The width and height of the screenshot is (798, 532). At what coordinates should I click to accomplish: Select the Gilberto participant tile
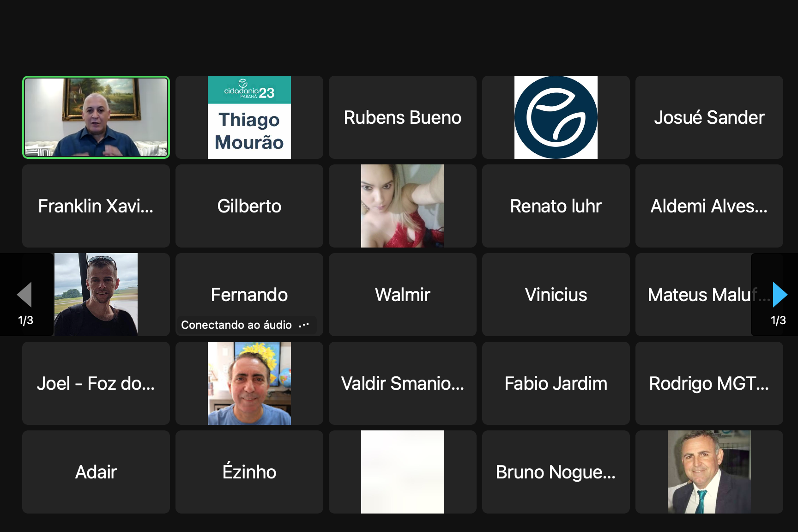[x=249, y=206]
